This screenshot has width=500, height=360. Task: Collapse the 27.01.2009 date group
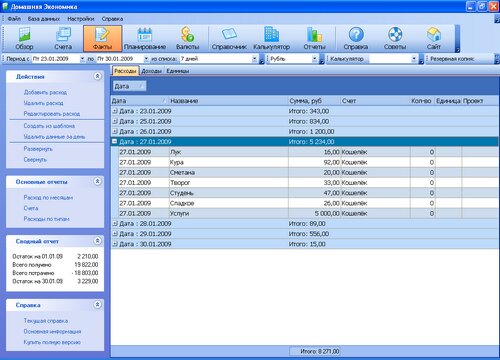click(x=115, y=141)
